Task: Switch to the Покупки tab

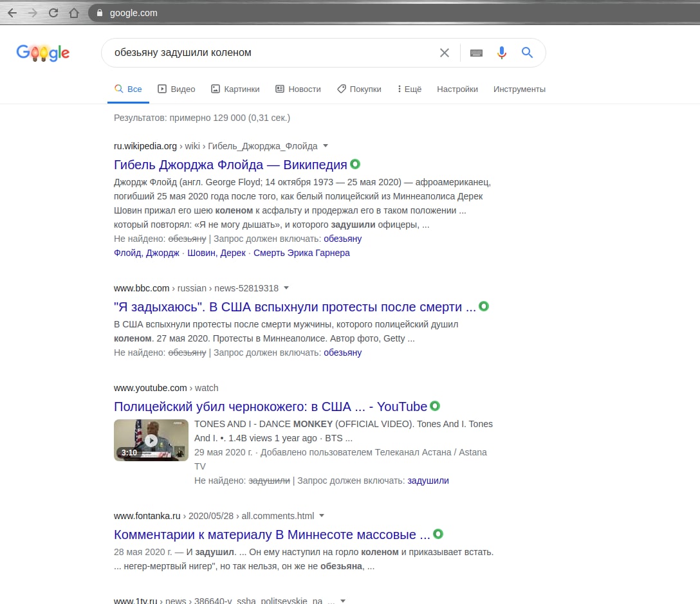Action: pyautogui.click(x=360, y=89)
